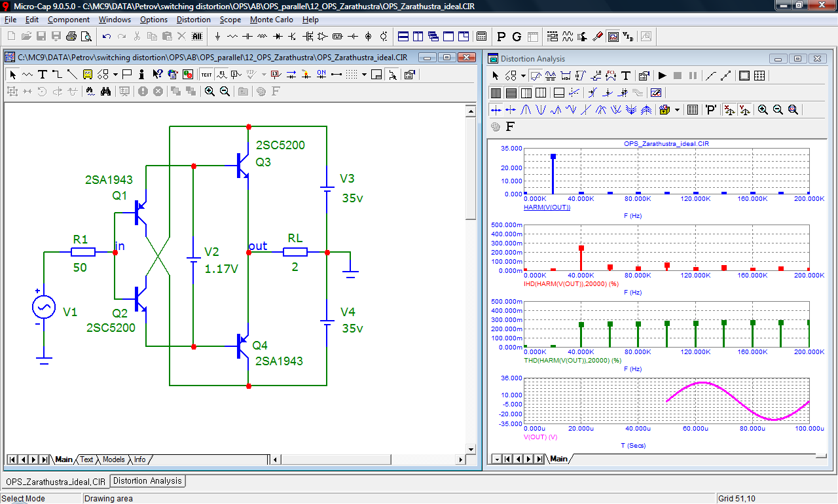Click the V(OUT) (V) waveform label
This screenshot has width=838, height=504.
(x=540, y=437)
